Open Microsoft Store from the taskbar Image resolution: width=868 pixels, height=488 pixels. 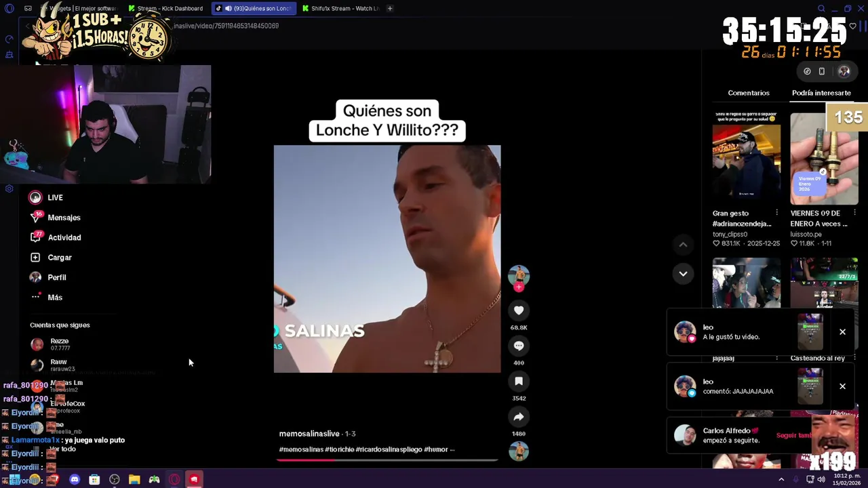click(x=94, y=480)
